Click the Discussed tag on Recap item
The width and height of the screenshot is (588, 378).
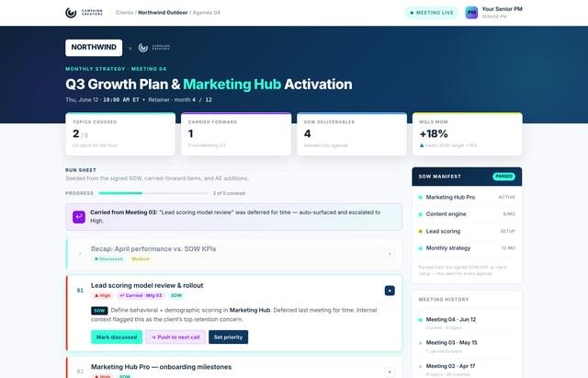(108, 259)
